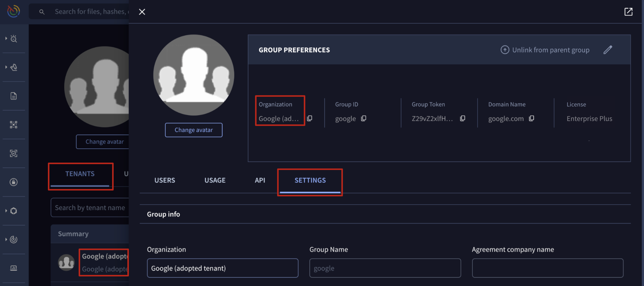Viewport: 644px width, 286px height.
Task: Select the API tab
Action: click(260, 180)
